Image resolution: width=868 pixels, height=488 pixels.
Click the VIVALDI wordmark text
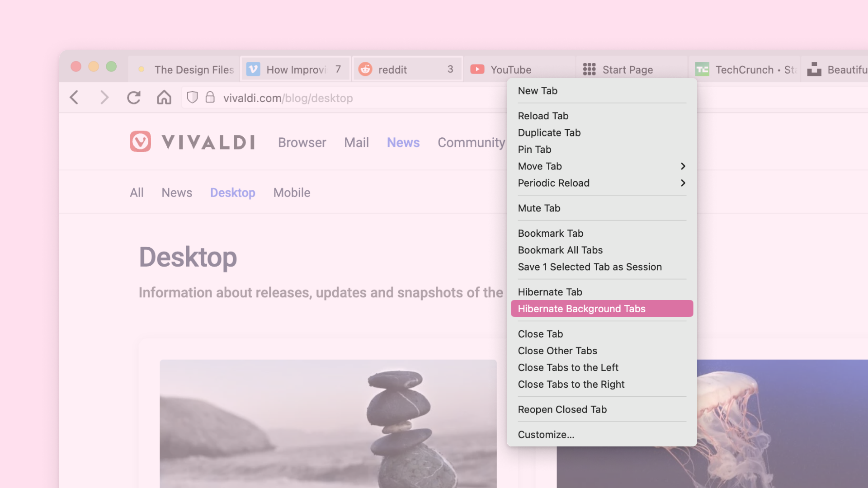[208, 142]
